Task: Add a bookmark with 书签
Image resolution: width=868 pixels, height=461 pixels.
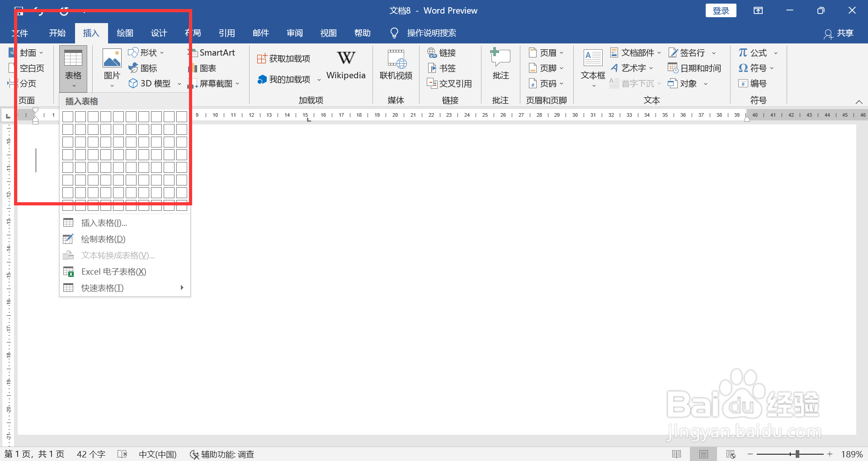Action: (442, 68)
